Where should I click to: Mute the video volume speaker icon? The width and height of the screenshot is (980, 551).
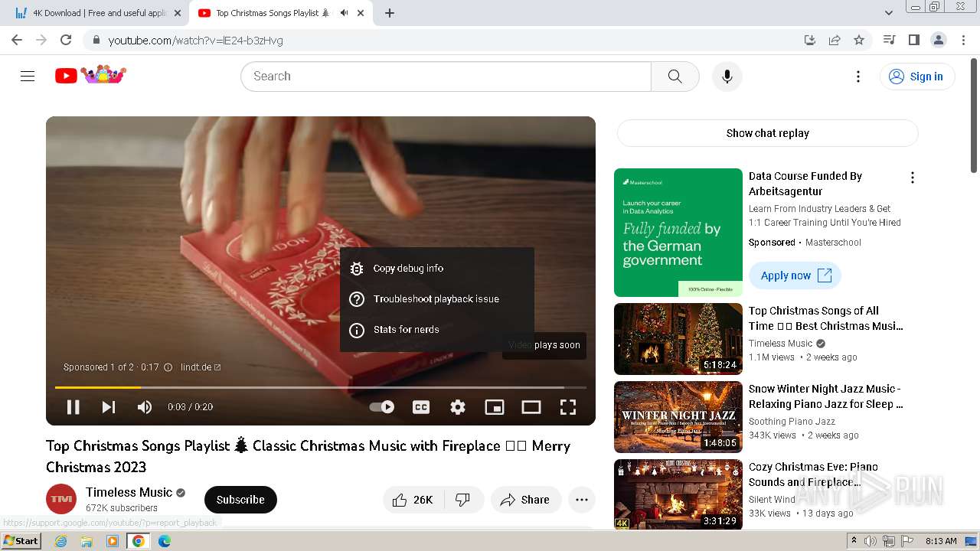pyautogui.click(x=145, y=407)
